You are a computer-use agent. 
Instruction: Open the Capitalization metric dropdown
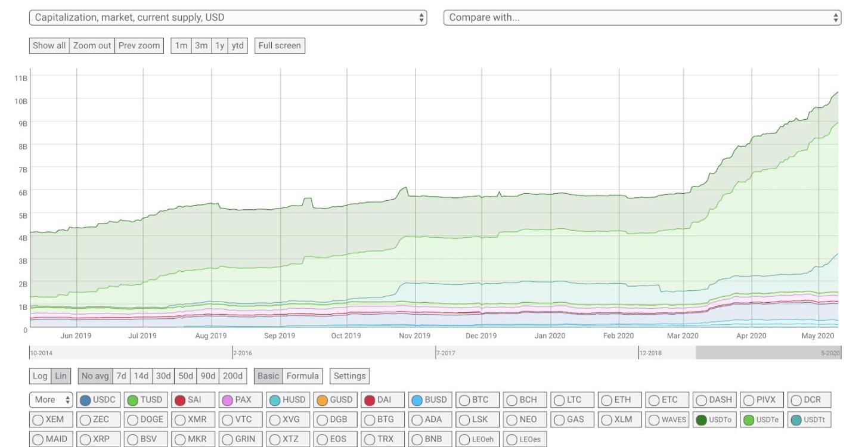[x=228, y=17]
